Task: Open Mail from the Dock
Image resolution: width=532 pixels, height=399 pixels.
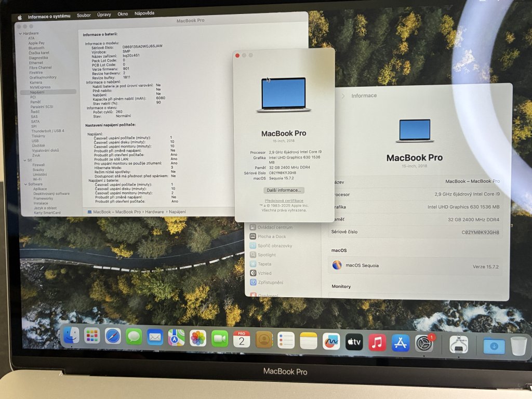Action: (155, 337)
